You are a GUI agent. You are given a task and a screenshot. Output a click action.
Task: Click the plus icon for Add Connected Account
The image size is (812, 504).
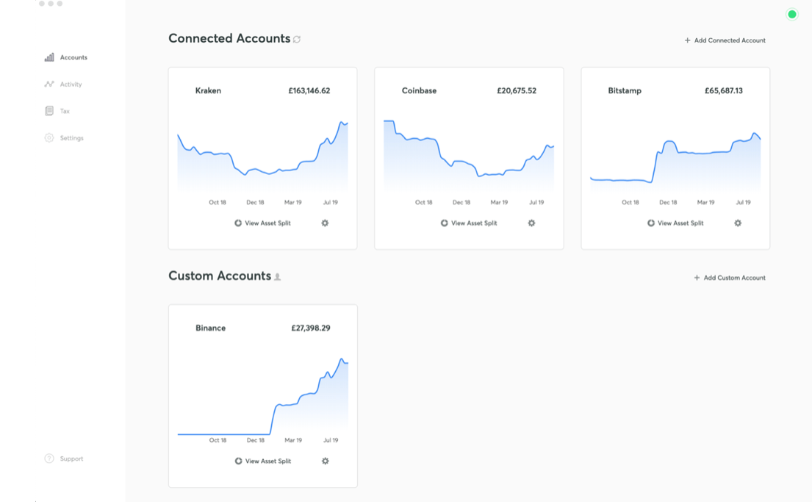687,40
